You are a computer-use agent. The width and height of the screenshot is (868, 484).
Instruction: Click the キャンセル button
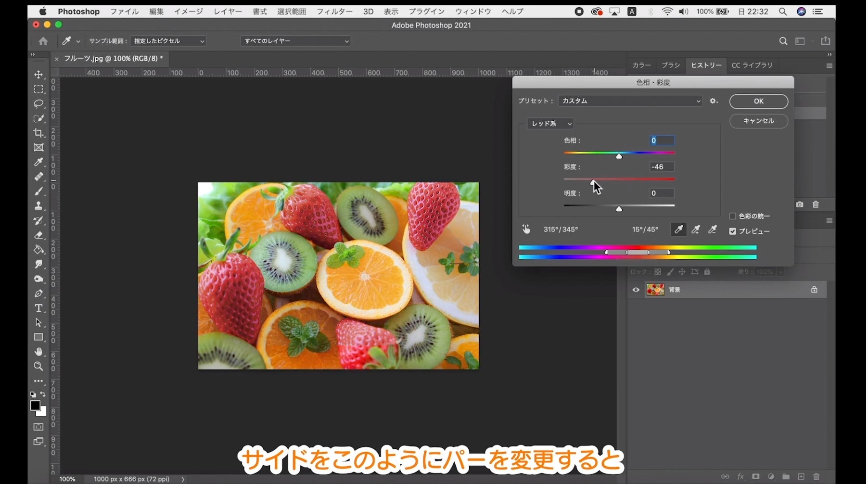pos(758,121)
